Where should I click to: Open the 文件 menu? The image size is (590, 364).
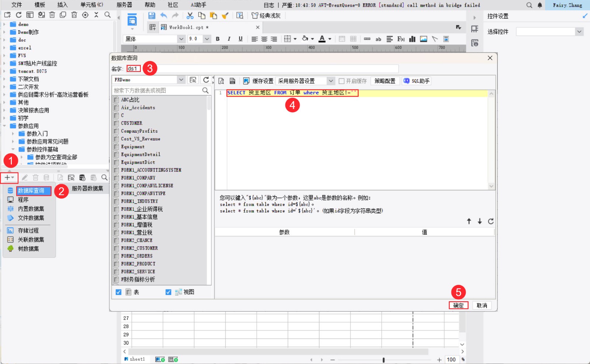[x=17, y=5]
